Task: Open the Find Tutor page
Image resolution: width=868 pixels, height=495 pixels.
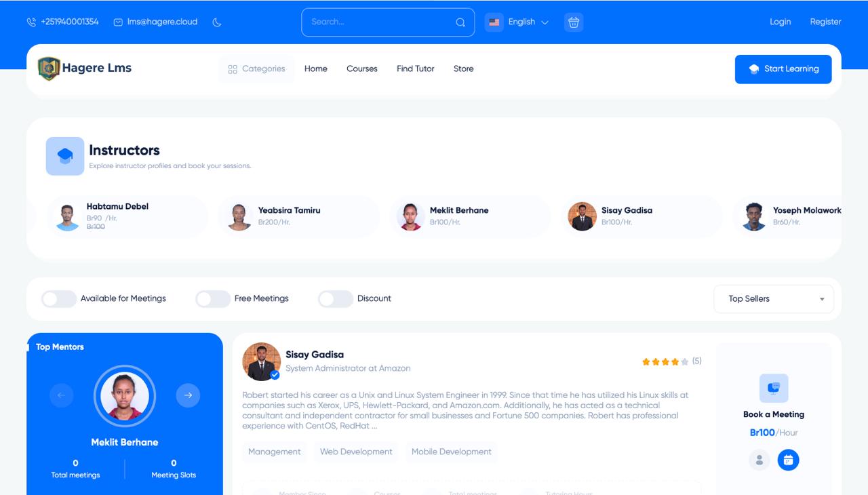Action: point(415,69)
